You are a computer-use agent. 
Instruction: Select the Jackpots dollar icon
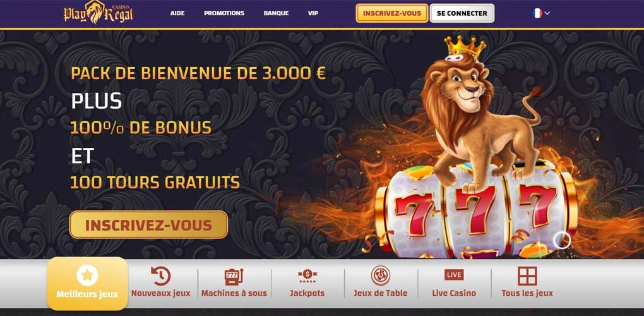[x=307, y=276]
